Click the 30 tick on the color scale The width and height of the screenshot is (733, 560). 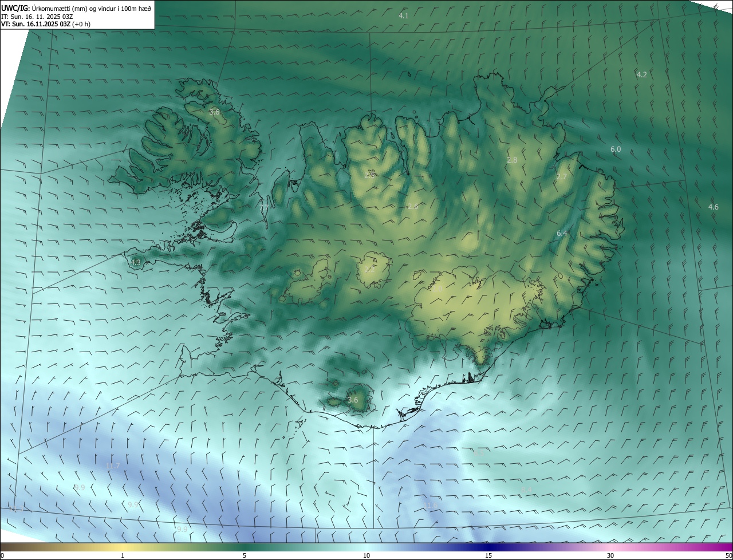(610, 555)
